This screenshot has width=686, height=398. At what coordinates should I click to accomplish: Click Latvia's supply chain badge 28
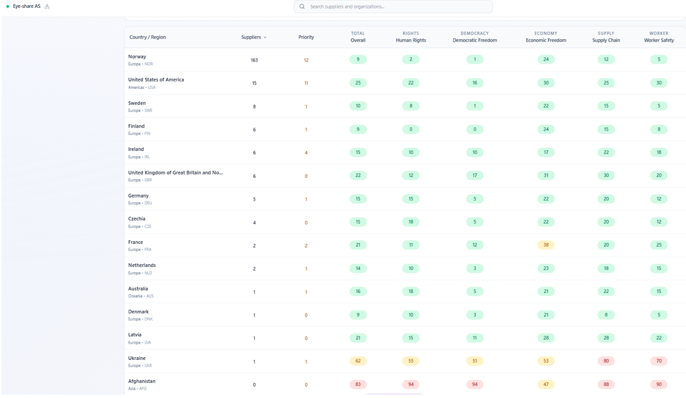coord(606,338)
